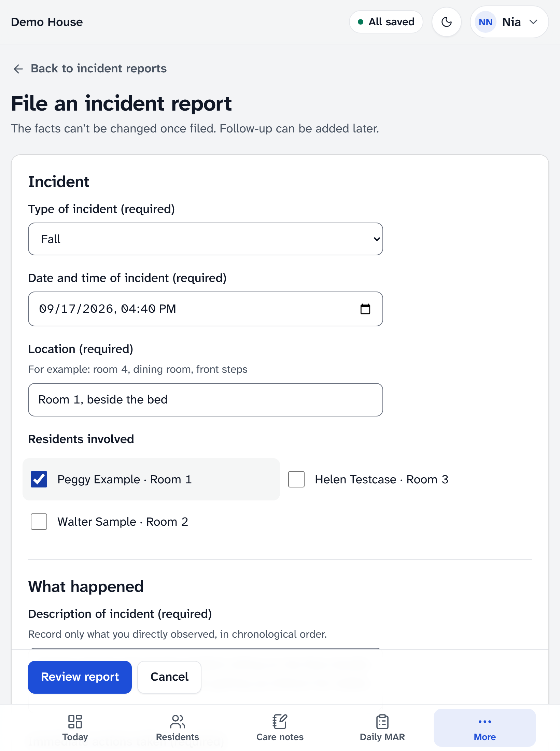Check Helen Testcase Room 3
The image size is (560, 751).
point(296,479)
